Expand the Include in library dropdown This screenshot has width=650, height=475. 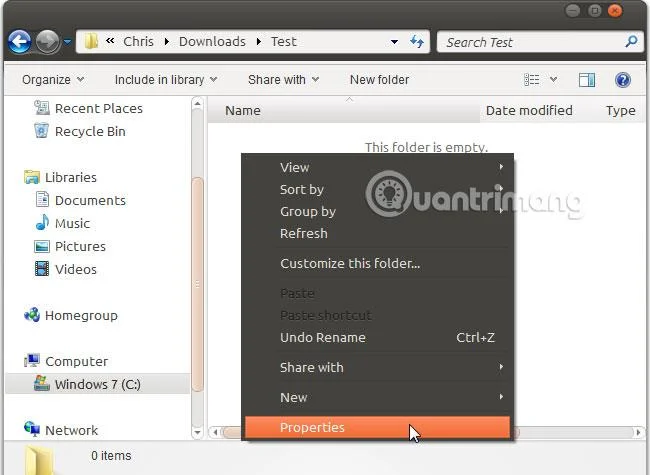point(166,80)
